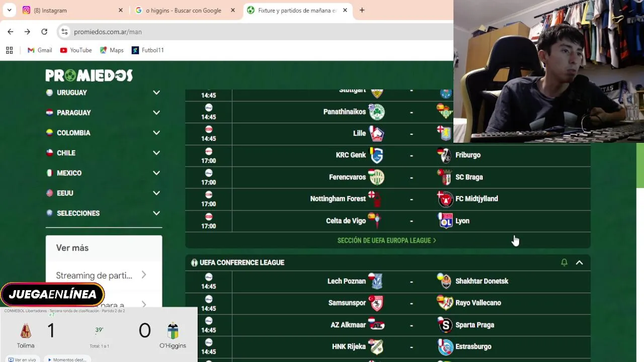Image resolution: width=644 pixels, height=362 pixels.
Task: Click the KRC Genk club crest
Action: pos(376,155)
